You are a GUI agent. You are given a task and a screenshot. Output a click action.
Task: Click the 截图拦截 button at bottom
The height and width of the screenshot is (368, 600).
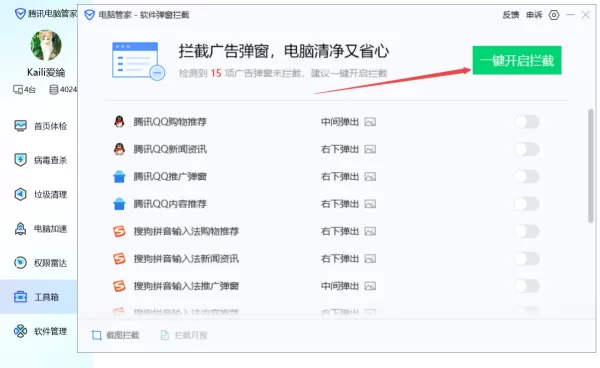(115, 335)
